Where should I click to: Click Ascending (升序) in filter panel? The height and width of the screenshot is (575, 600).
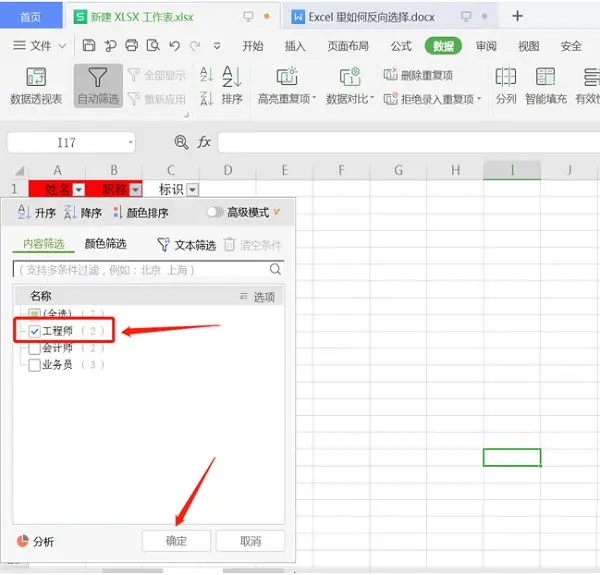click(x=37, y=212)
